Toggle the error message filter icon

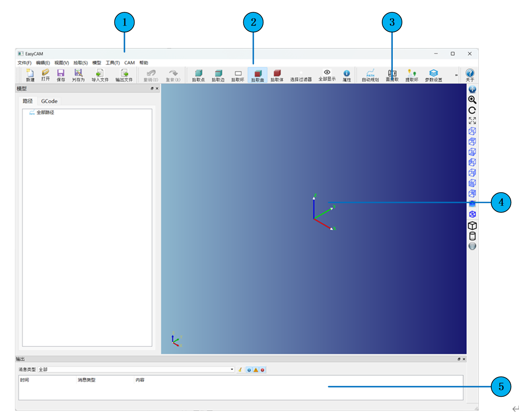pos(263,370)
